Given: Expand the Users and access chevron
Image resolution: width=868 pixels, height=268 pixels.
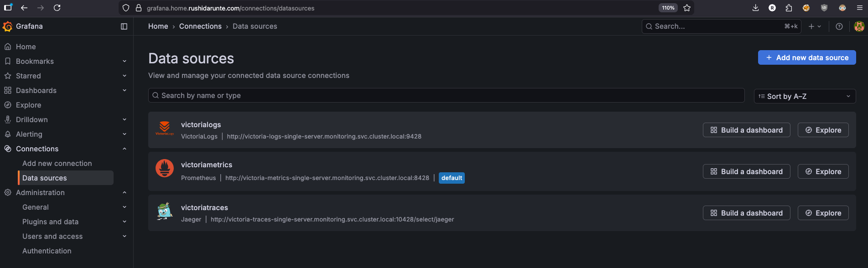Looking at the screenshot, I should 125,236.
